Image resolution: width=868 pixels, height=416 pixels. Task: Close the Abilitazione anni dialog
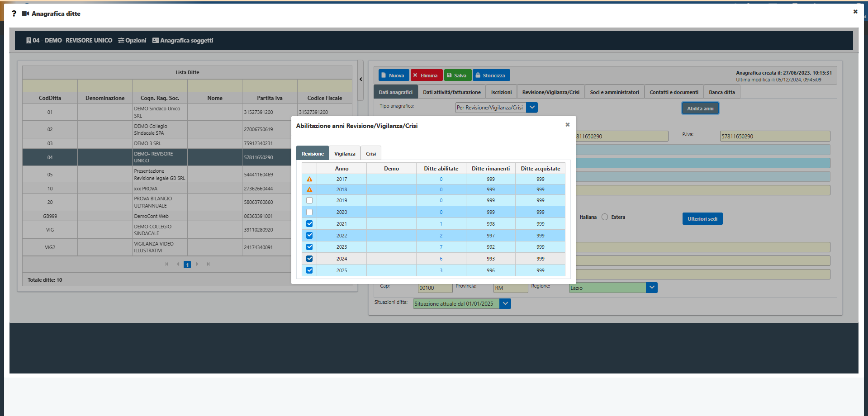(567, 125)
